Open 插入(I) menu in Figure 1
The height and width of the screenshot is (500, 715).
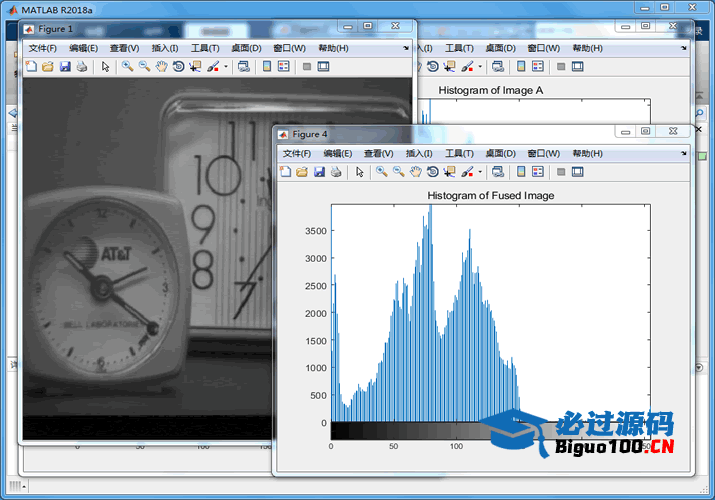[x=165, y=48]
